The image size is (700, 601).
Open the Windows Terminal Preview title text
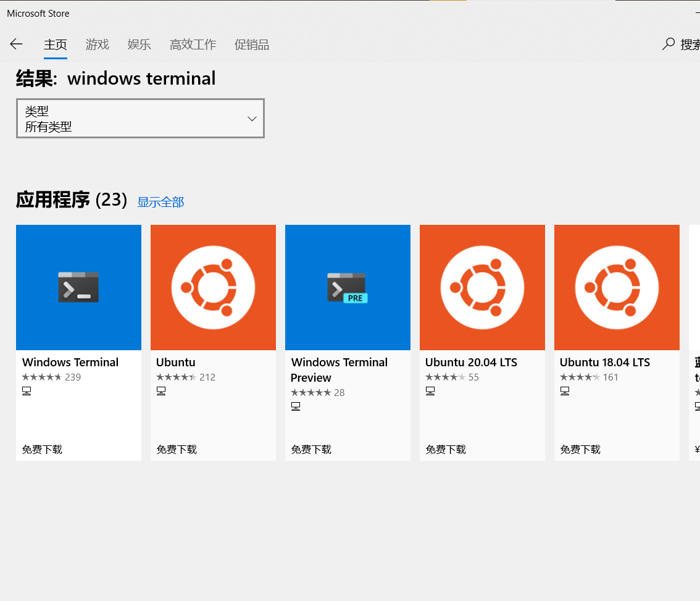point(339,369)
